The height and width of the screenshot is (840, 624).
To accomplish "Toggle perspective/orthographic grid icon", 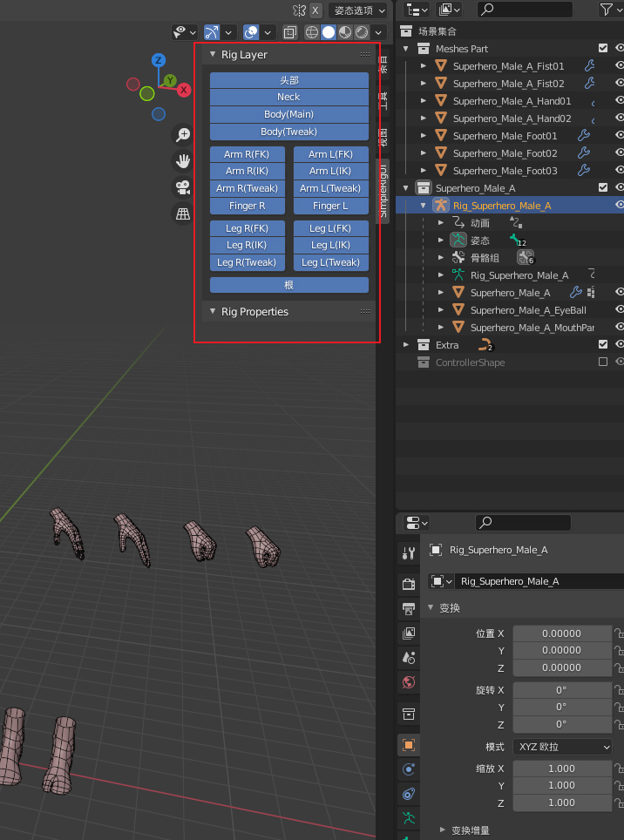I will click(x=183, y=213).
